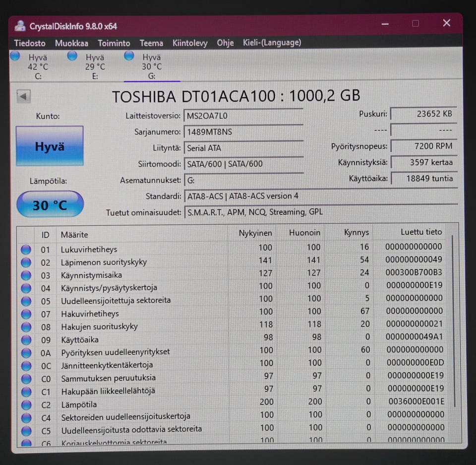Select drive G: status orb
Screen dimensions: 476x465
129,56
